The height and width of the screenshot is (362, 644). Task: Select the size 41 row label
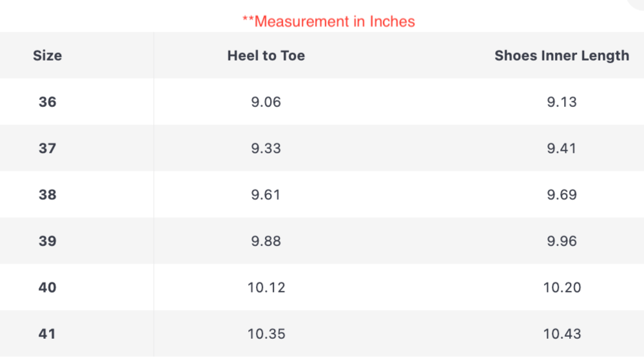tap(47, 334)
